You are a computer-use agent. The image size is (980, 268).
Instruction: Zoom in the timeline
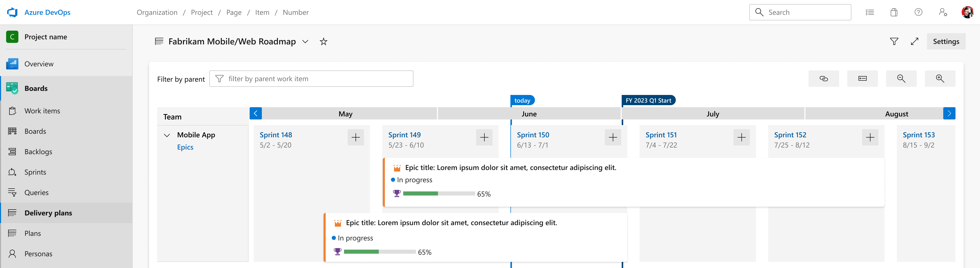coord(940,78)
